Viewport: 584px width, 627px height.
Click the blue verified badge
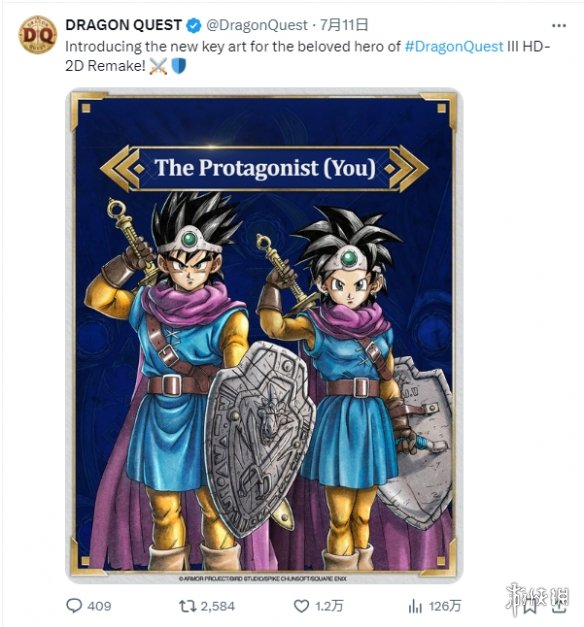click(194, 26)
